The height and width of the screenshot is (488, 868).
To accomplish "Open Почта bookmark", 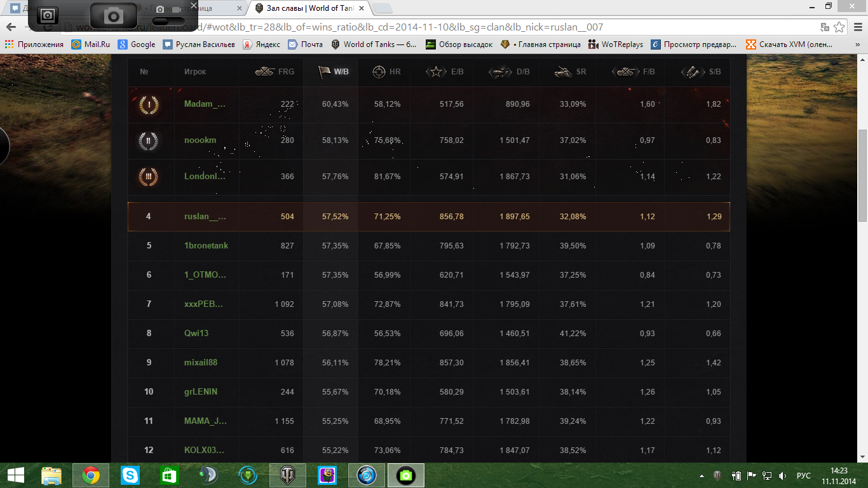I will 306,44.
